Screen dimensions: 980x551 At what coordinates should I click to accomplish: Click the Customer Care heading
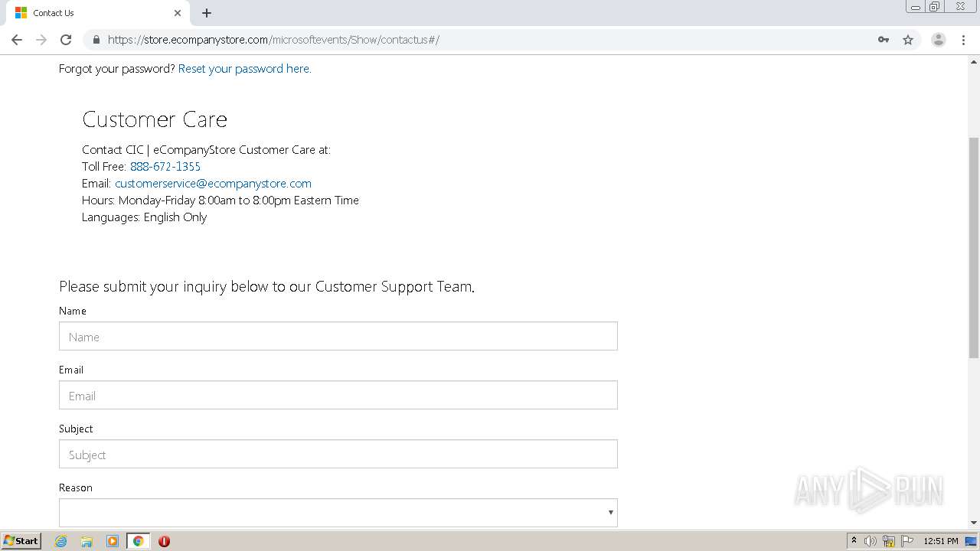155,119
